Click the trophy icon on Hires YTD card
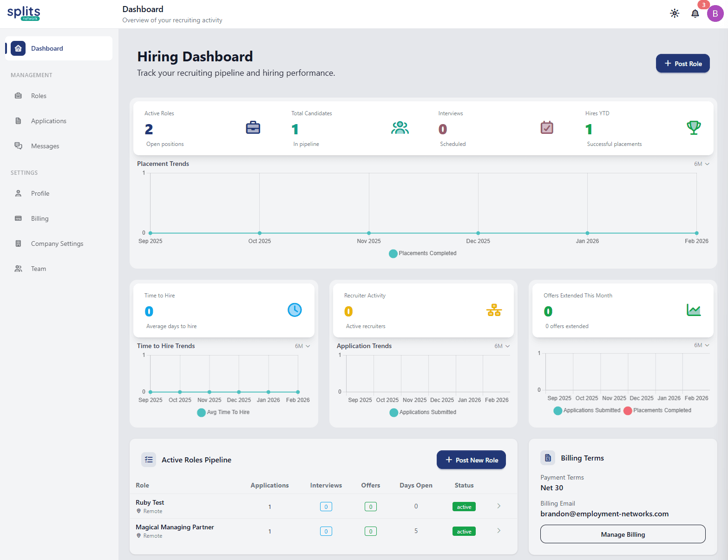Screen dimensions: 728x560 pyautogui.click(x=694, y=127)
